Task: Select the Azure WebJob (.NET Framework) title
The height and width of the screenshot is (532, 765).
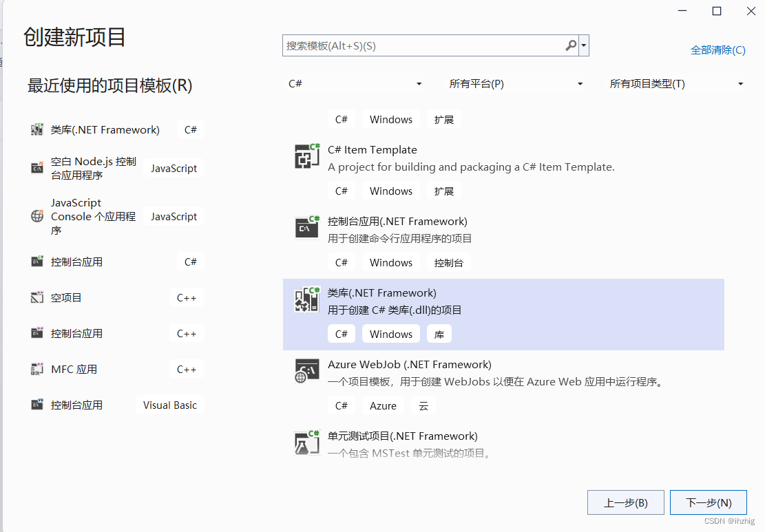Action: (x=409, y=364)
